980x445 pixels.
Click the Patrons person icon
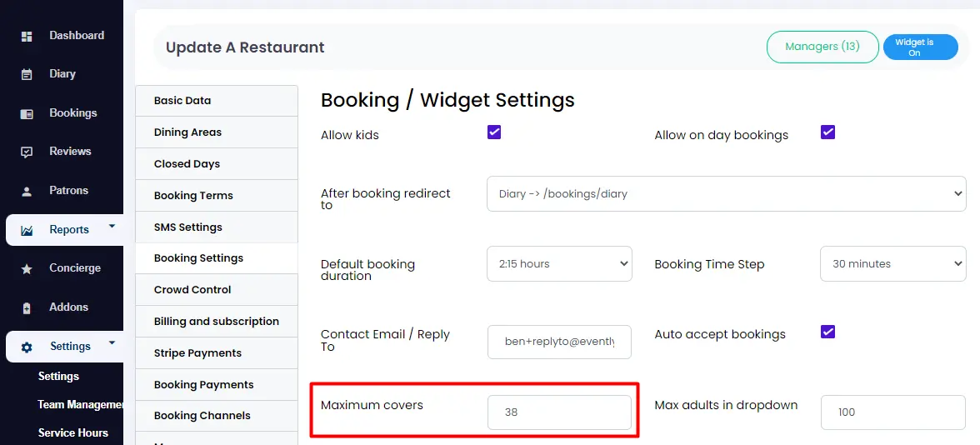pos(27,192)
